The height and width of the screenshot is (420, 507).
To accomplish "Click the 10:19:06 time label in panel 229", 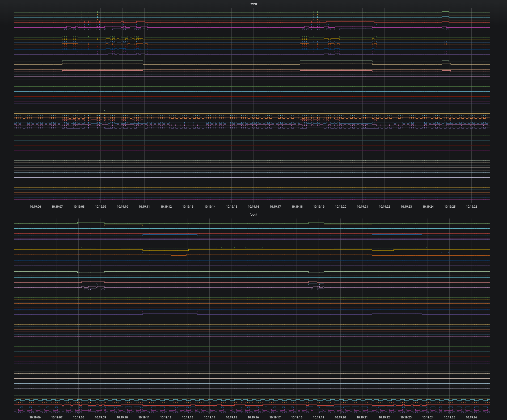I will (35, 417).
